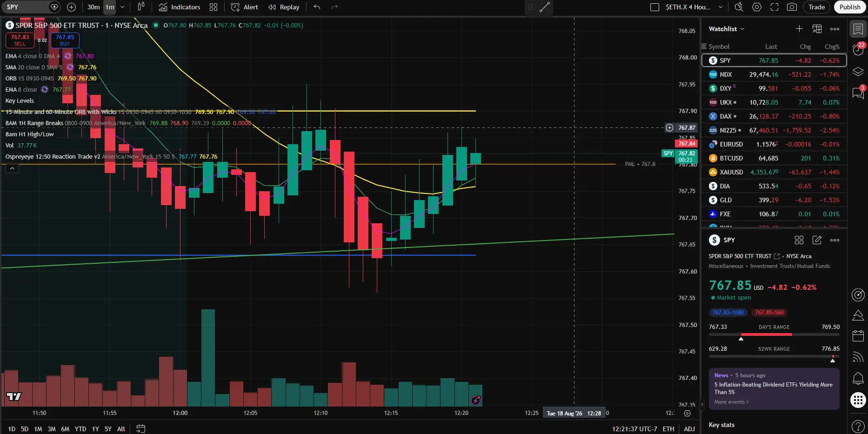The height and width of the screenshot is (434, 868).
Task: Collapse the indicator legend arrow
Action: 12,168
